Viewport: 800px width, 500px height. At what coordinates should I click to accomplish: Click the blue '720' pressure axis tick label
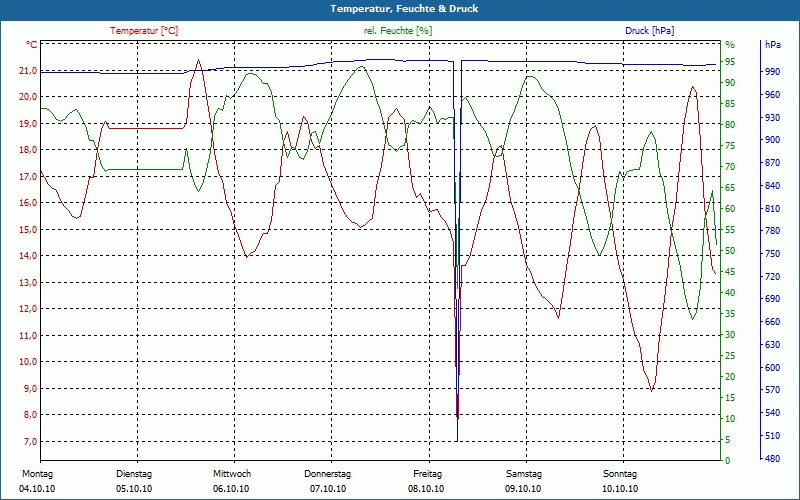pyautogui.click(x=773, y=277)
